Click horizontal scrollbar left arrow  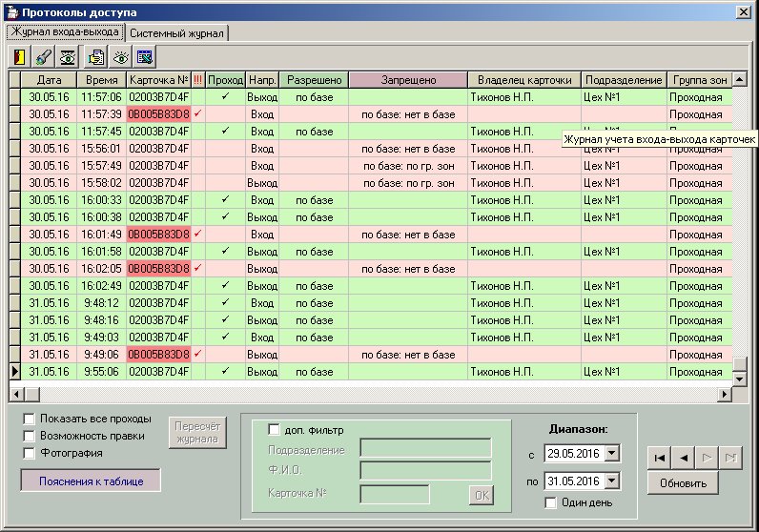(16, 394)
